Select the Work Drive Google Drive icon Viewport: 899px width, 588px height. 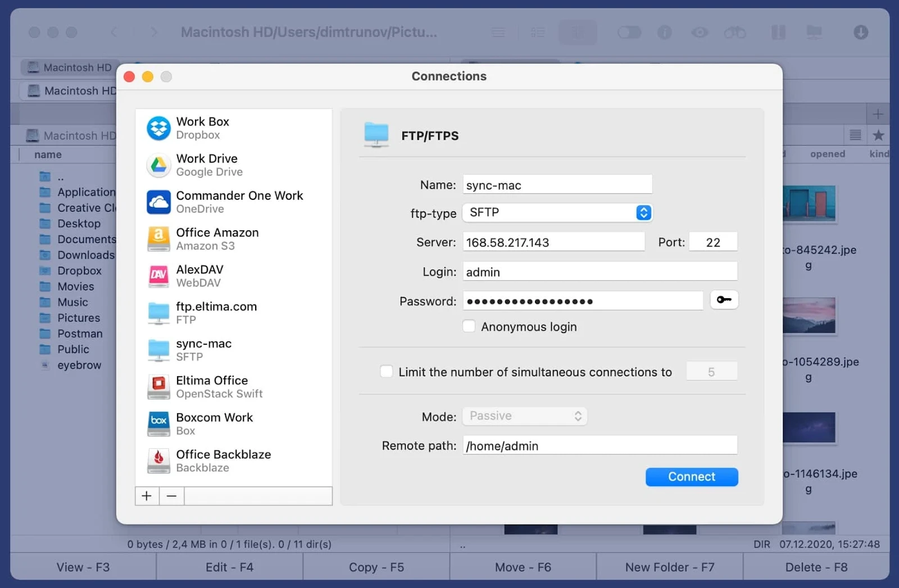point(158,165)
